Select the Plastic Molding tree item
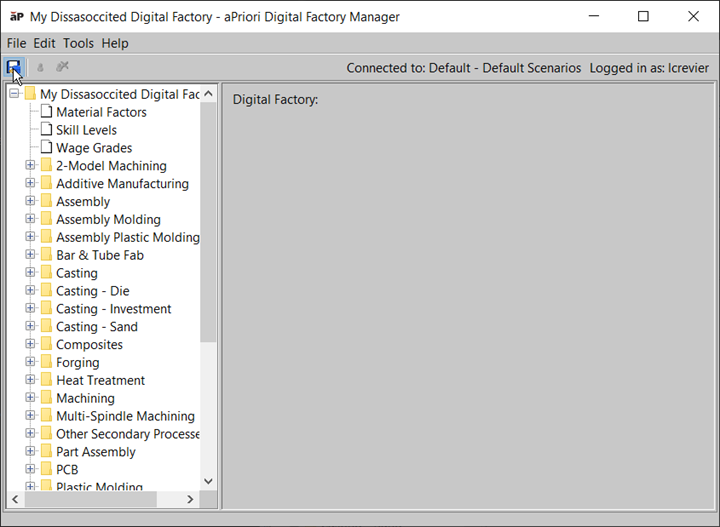The height and width of the screenshot is (527, 720). coord(99,486)
